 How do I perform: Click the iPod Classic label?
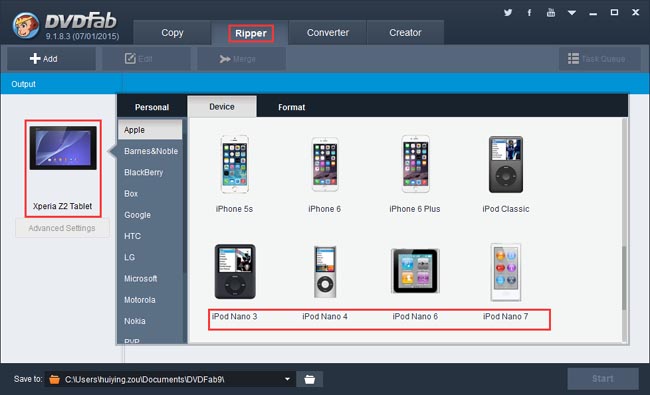point(506,209)
